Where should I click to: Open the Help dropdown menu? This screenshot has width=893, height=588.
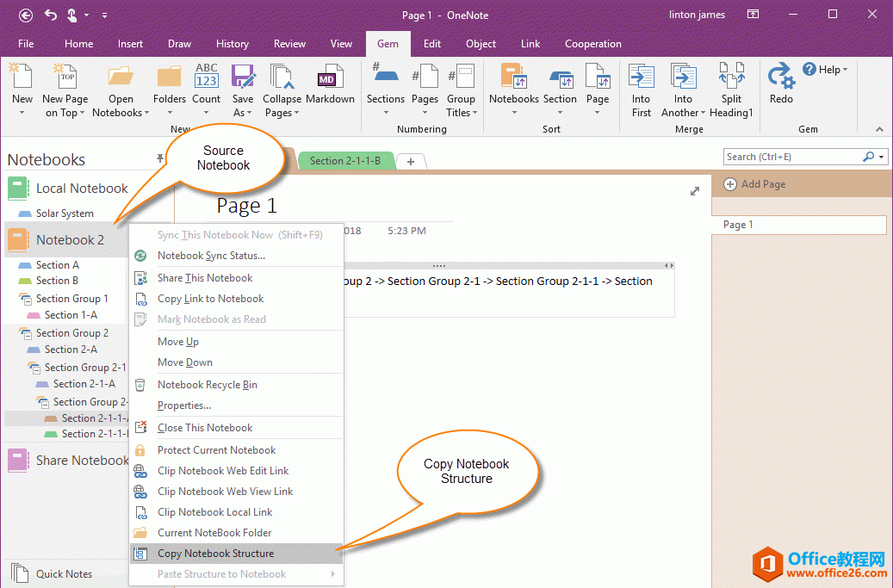(825, 70)
